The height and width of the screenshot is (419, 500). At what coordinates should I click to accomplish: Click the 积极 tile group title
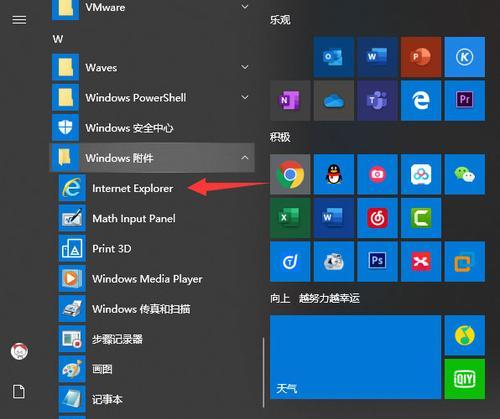coord(280,137)
